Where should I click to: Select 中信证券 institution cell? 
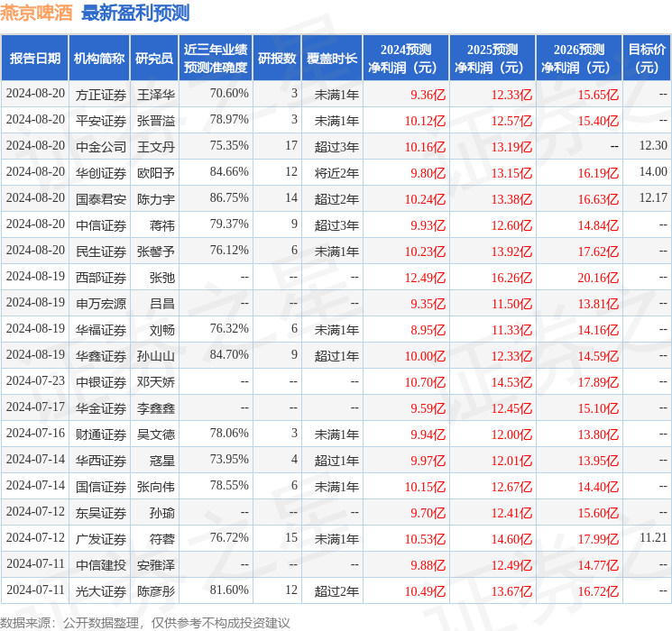click(101, 225)
